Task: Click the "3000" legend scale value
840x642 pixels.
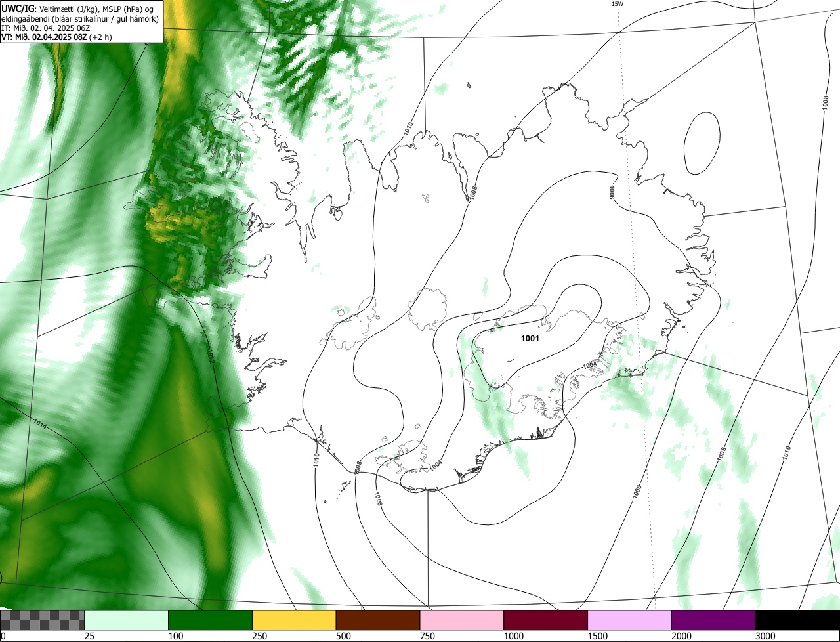Action: [765, 637]
